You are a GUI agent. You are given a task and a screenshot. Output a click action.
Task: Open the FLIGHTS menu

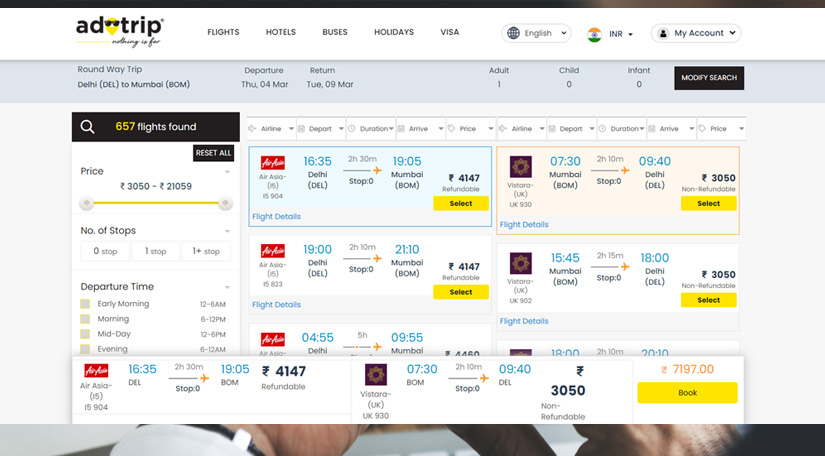[223, 32]
